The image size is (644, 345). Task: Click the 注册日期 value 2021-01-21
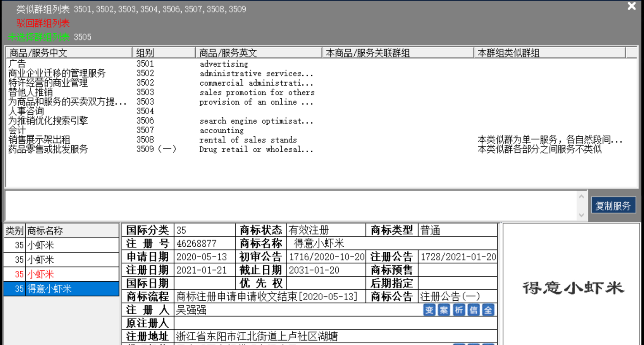coord(202,270)
